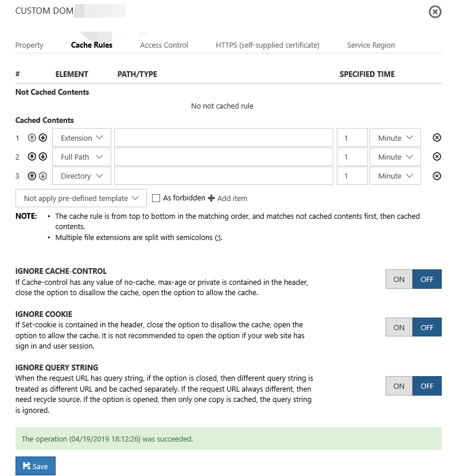Move cached rule 2 down
The width and height of the screenshot is (459, 476).
pyautogui.click(x=42, y=157)
